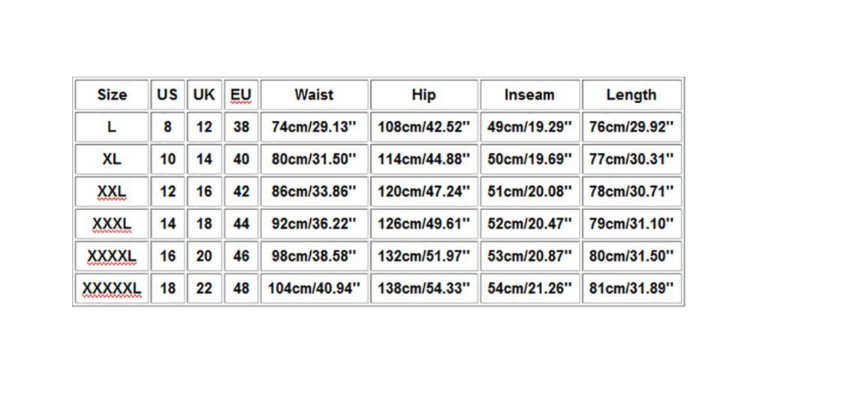Viewport: 868px width, 403px height.
Task: Select the 98cm/38.58'' waist cell
Action: coord(315,257)
